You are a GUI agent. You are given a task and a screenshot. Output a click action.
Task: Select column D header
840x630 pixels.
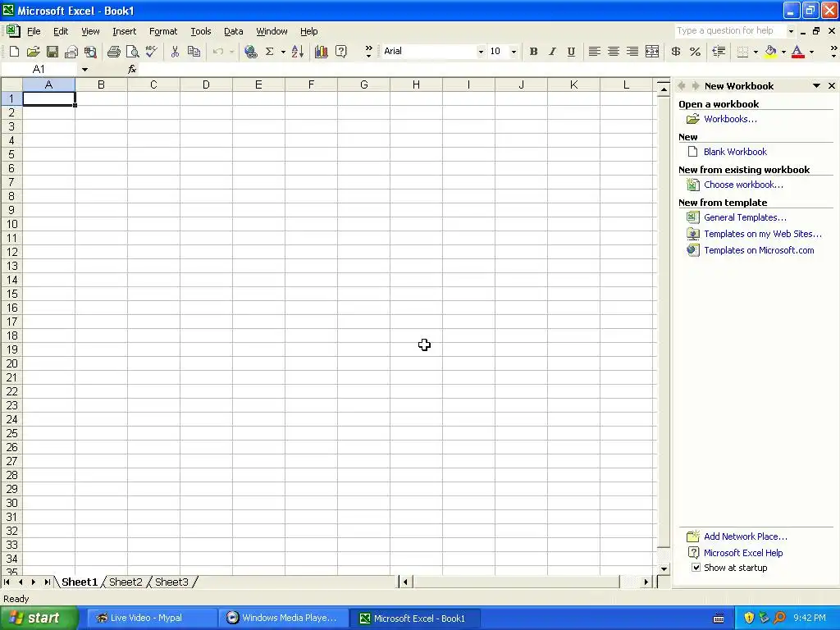206,84
